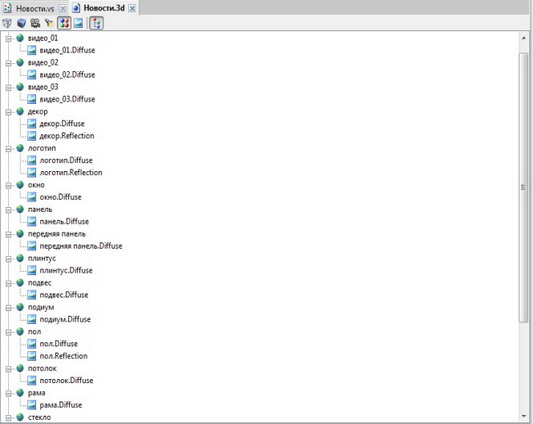Click the globe icon next to декор
The width and height of the screenshot is (533, 424).
(x=20, y=111)
